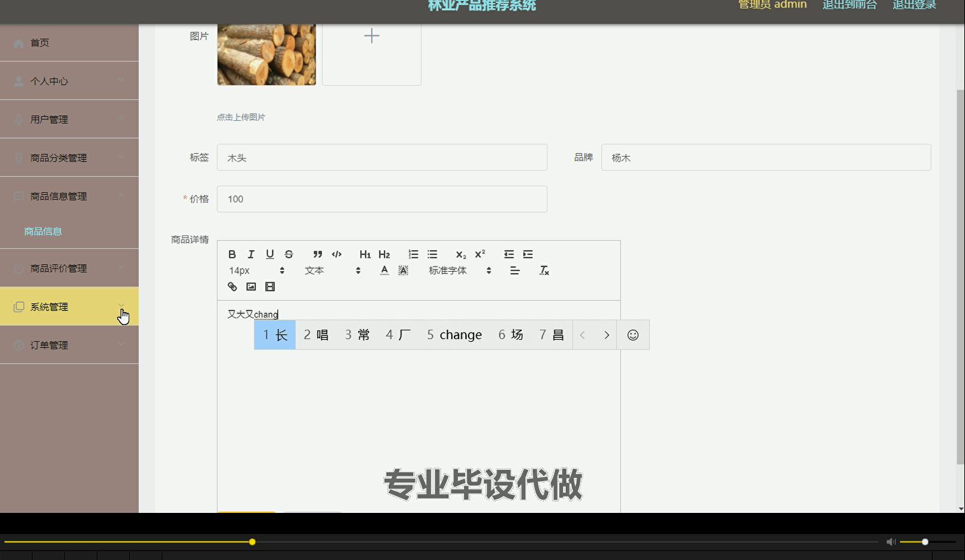
Task: Insert an image into the product details
Action: 251,286
